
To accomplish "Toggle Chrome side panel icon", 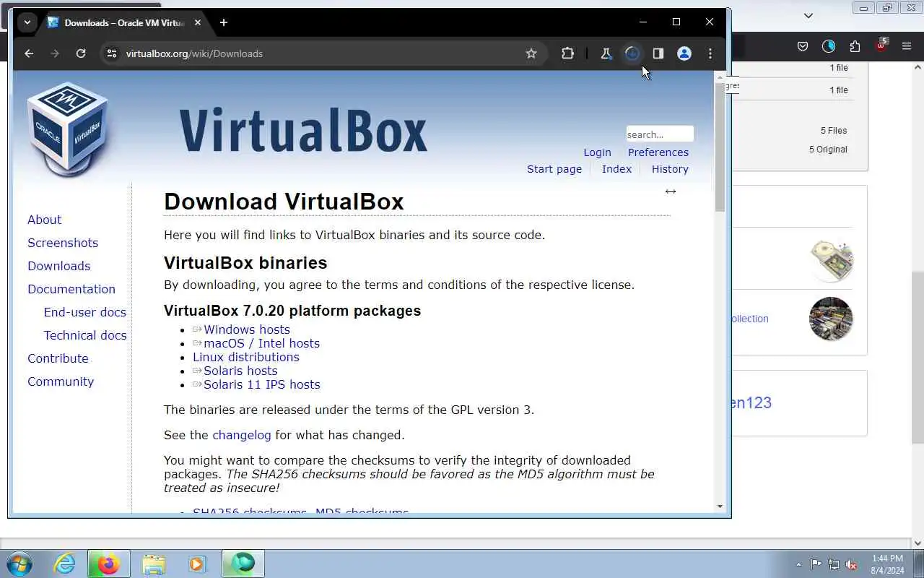I will [658, 53].
